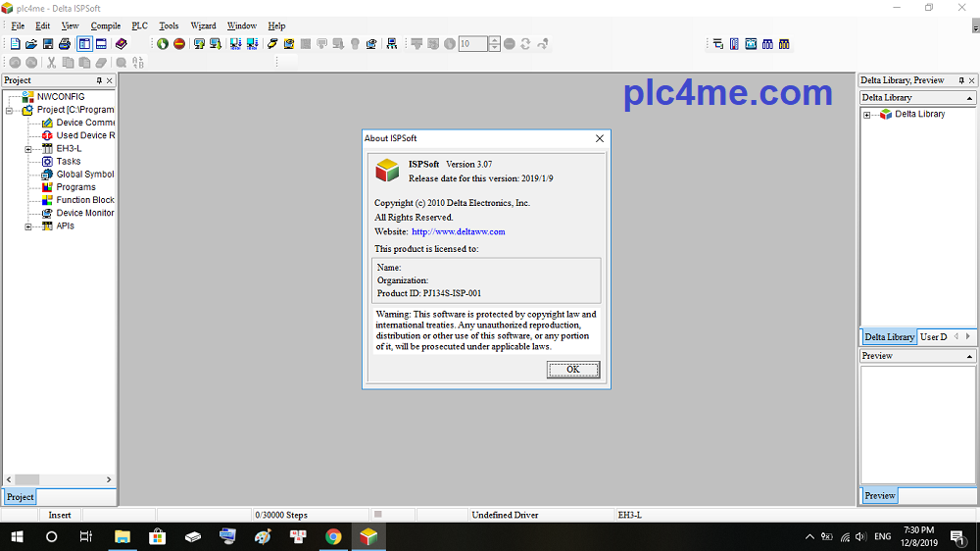
Task: Open File Explorer from the Windows taskbar
Action: [x=122, y=536]
